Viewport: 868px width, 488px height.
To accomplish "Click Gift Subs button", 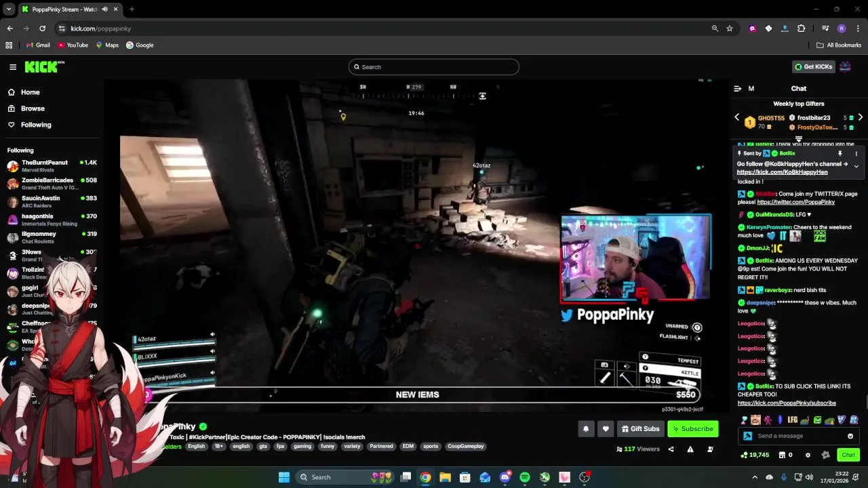I will coord(640,428).
